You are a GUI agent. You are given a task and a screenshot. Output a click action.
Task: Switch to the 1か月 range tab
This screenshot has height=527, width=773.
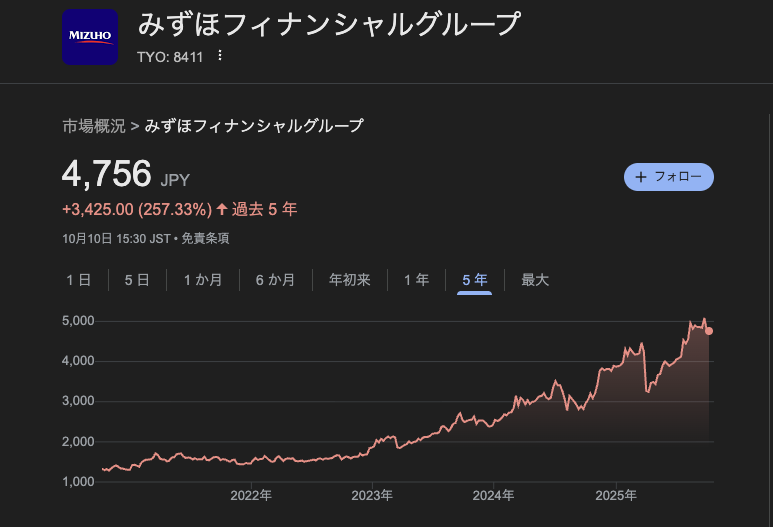point(203,280)
